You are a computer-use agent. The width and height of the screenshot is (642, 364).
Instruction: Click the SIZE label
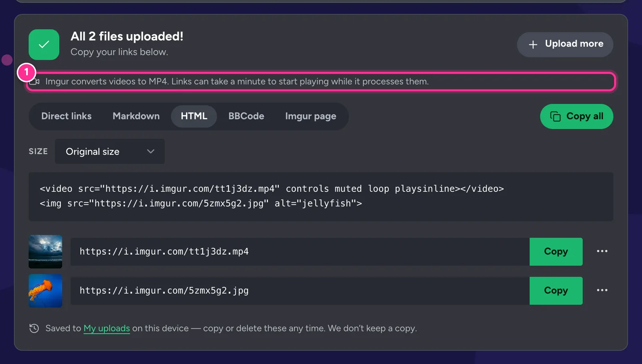point(38,151)
